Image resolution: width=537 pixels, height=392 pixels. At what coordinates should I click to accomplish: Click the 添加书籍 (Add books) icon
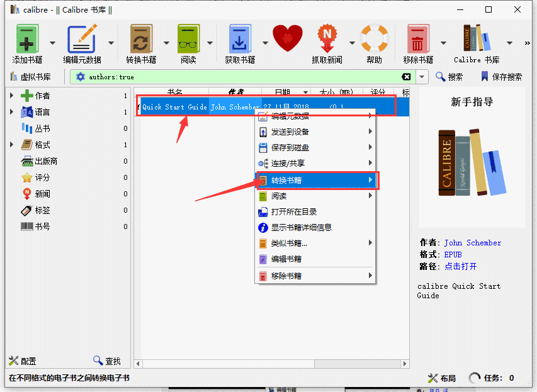(27, 38)
